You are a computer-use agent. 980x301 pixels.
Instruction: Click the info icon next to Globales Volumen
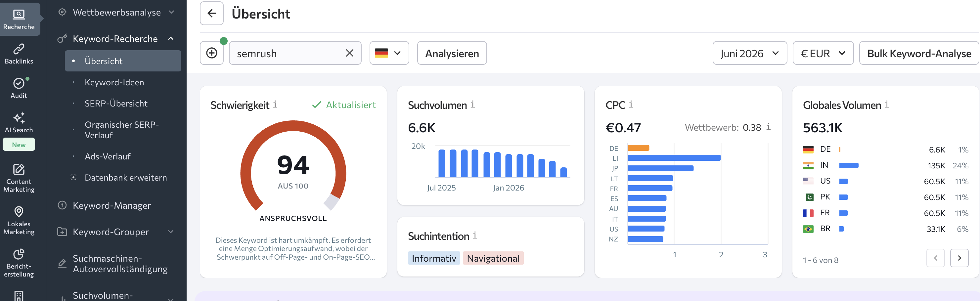click(x=887, y=104)
